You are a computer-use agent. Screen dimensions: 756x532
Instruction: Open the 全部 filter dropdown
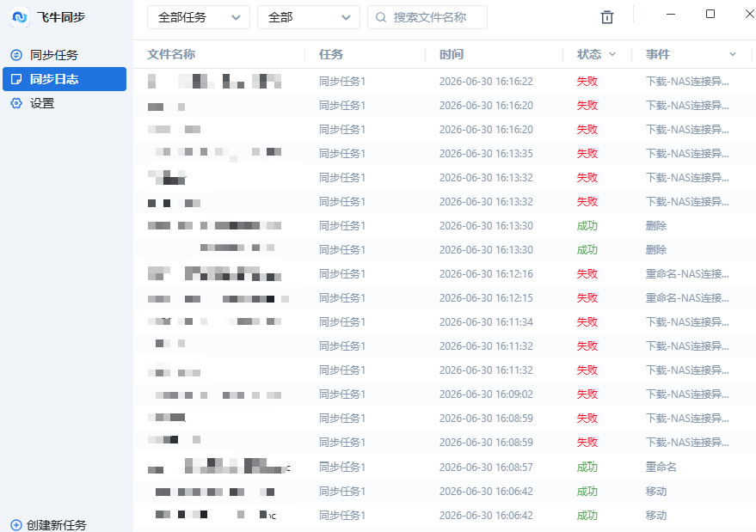point(309,17)
